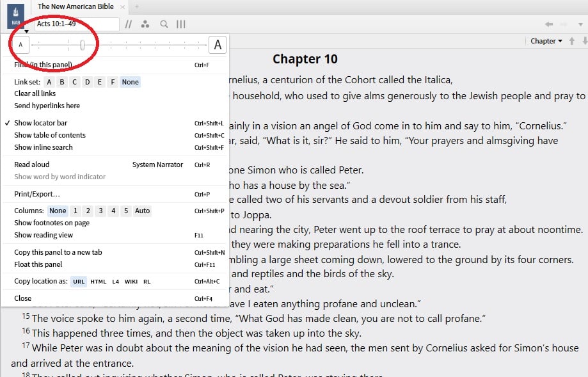Select Clear all links
Image resolution: width=588 pixels, height=377 pixels.
pos(35,93)
